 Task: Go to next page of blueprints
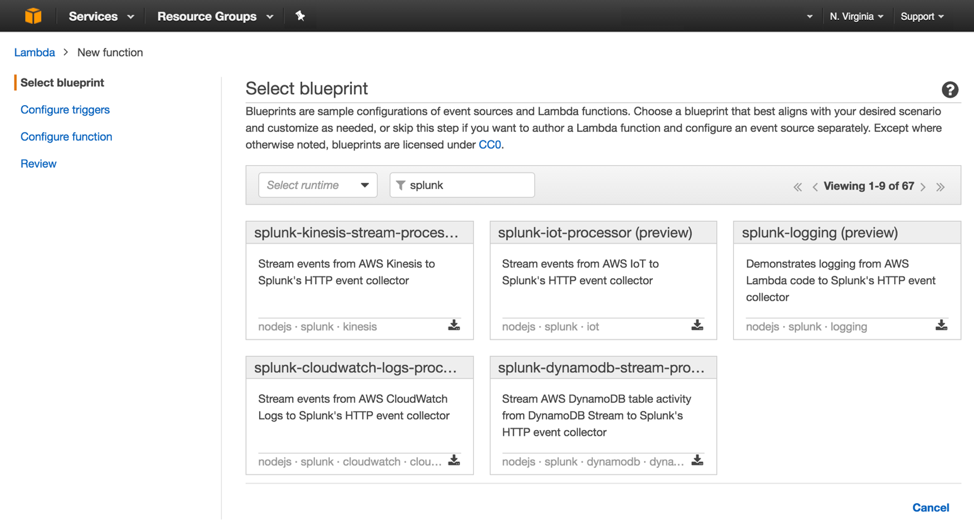click(x=923, y=187)
